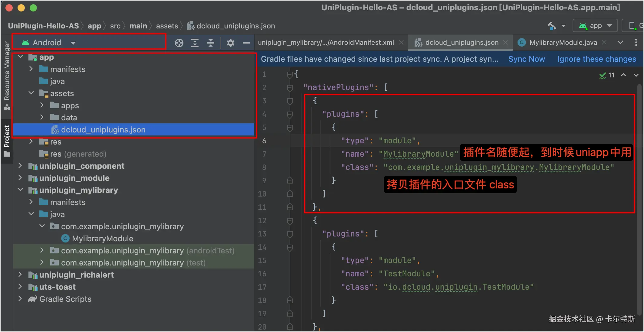
Task: Switch to the MylibraryModule.java tab
Action: (x=563, y=42)
